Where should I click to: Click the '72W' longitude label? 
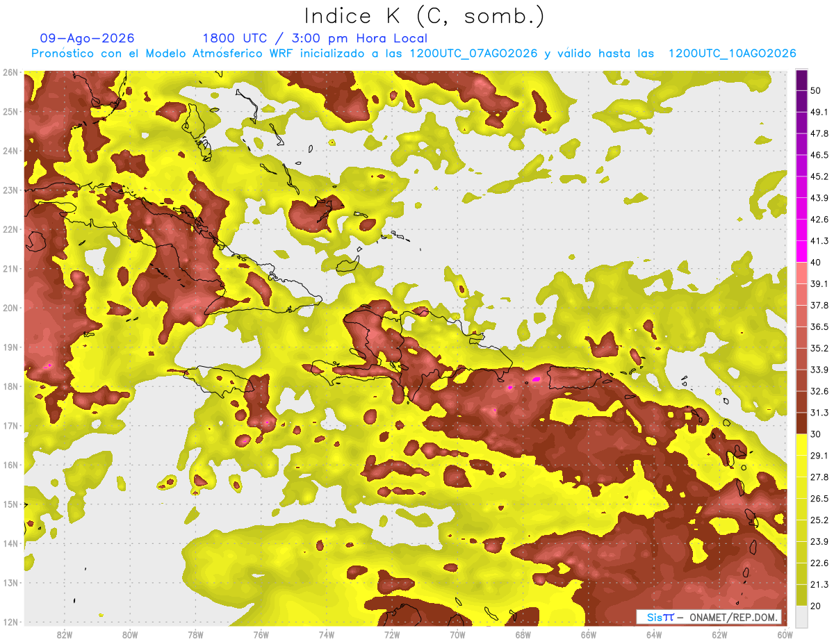(392, 635)
